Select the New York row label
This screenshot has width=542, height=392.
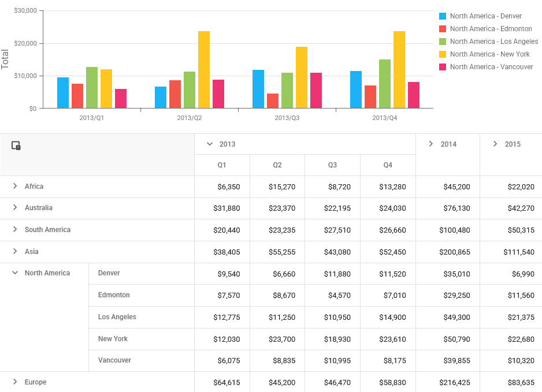coord(113,339)
